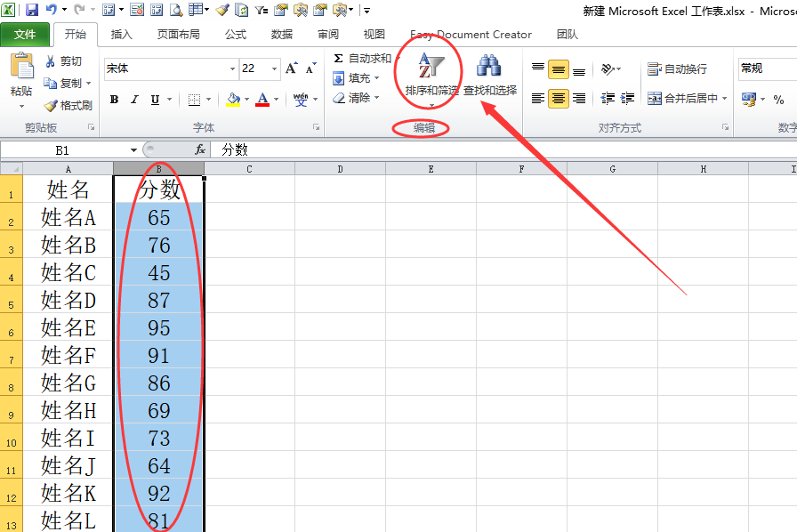Switch to the 页面布局 tab
Image resolution: width=797 pixels, height=532 pixels.
[179, 35]
